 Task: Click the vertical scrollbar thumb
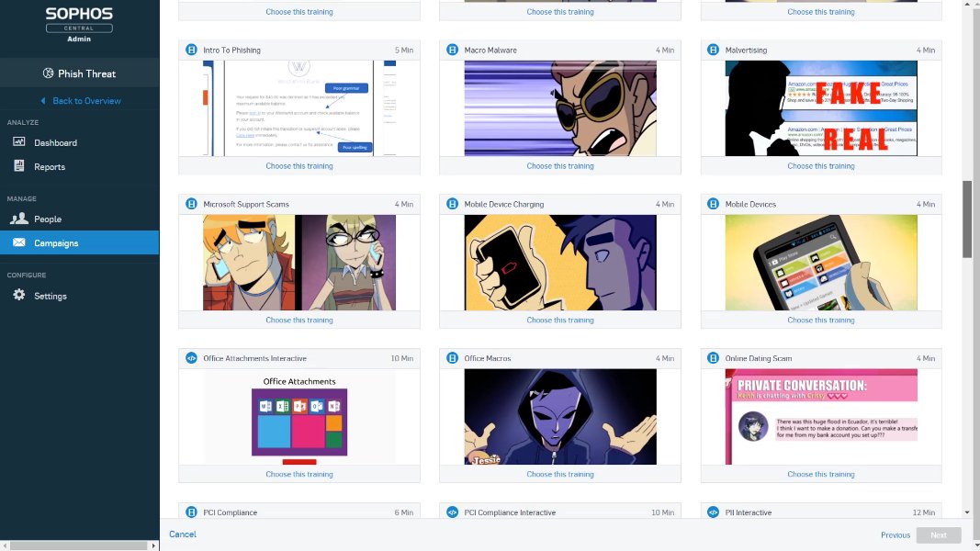click(x=967, y=219)
